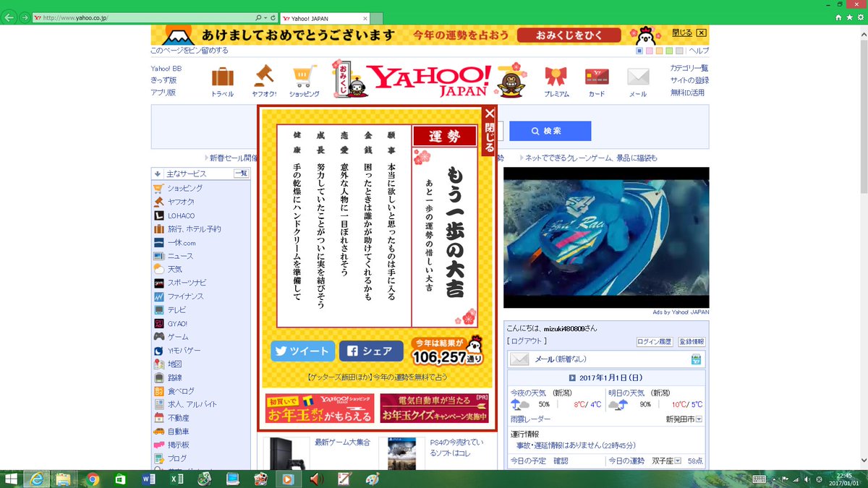Collapse the 主なサービス arrow toggle

pos(157,174)
